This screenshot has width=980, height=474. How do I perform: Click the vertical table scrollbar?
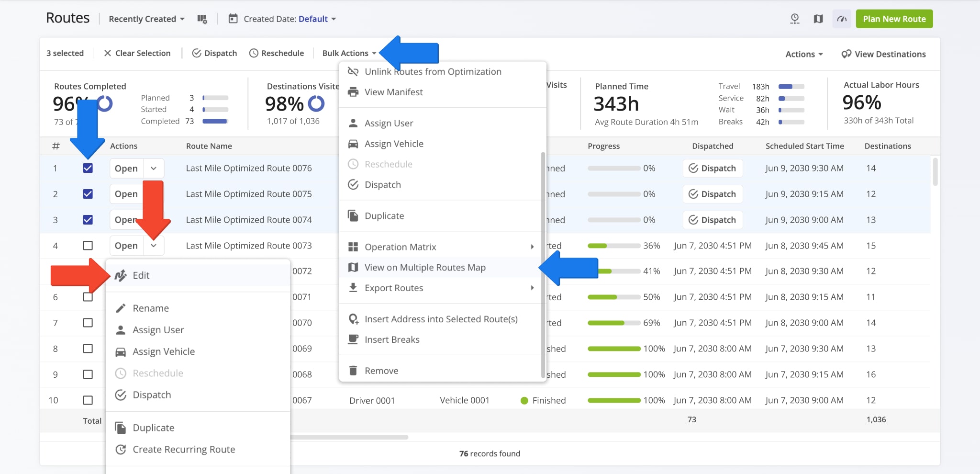click(x=935, y=171)
